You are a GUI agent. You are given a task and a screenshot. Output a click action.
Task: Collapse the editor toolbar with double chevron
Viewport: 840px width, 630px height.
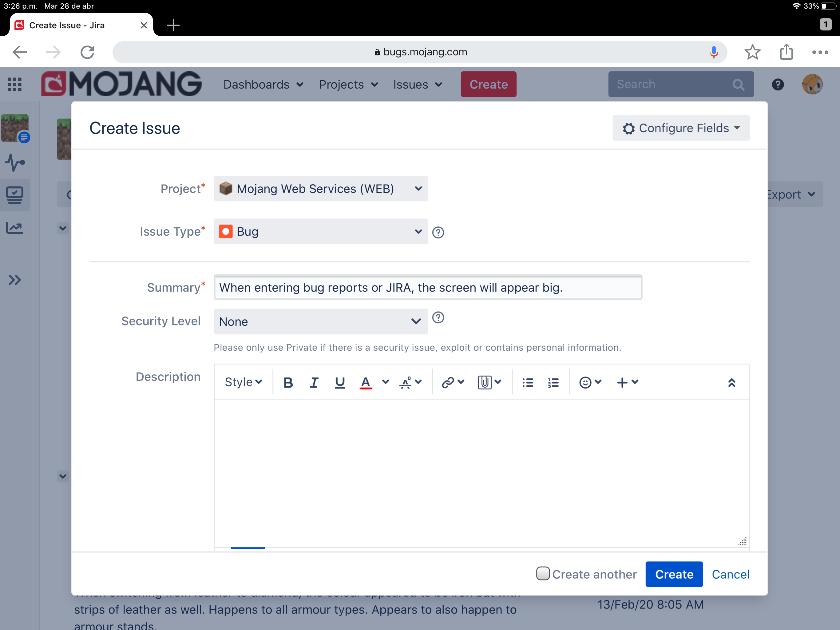(731, 382)
